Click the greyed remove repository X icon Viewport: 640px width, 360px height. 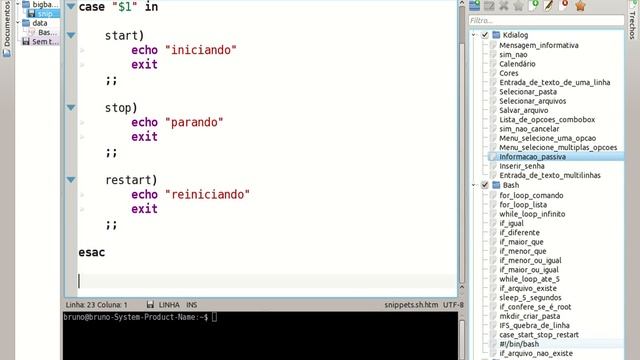click(504, 5)
